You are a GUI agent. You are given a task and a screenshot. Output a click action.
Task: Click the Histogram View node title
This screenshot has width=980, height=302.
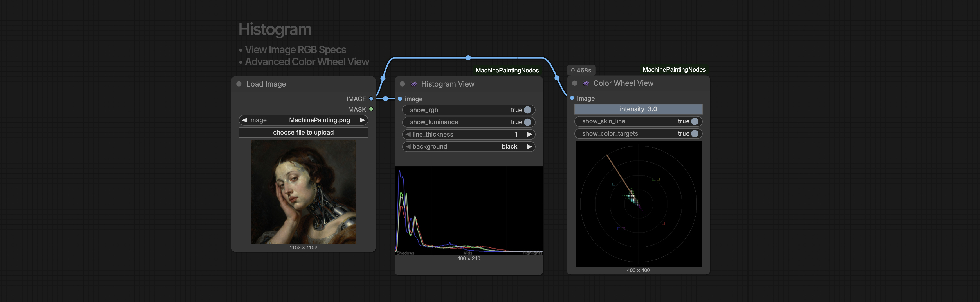[448, 84]
